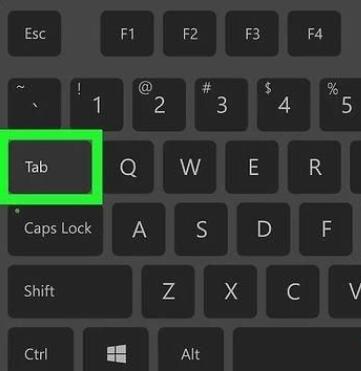Click the Q letter key
The image size is (361, 371).
coord(127,167)
